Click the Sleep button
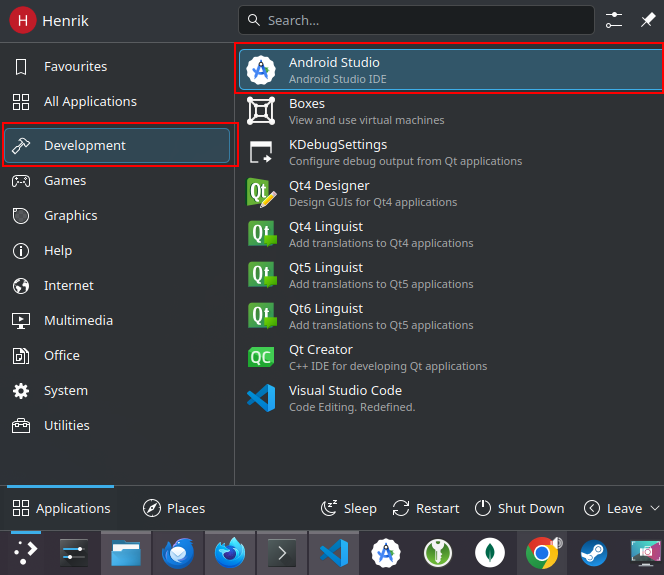Image resolution: width=664 pixels, height=575 pixels. pos(349,508)
